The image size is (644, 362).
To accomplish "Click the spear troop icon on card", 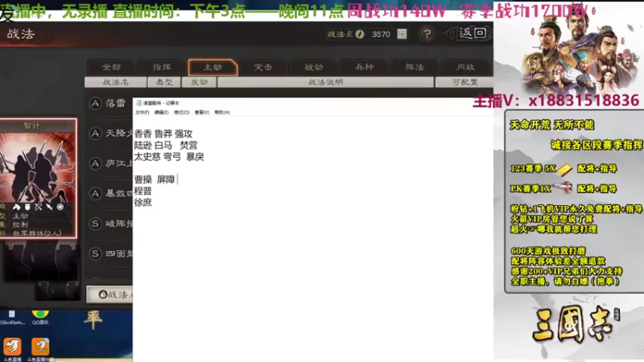I will 49,207.
